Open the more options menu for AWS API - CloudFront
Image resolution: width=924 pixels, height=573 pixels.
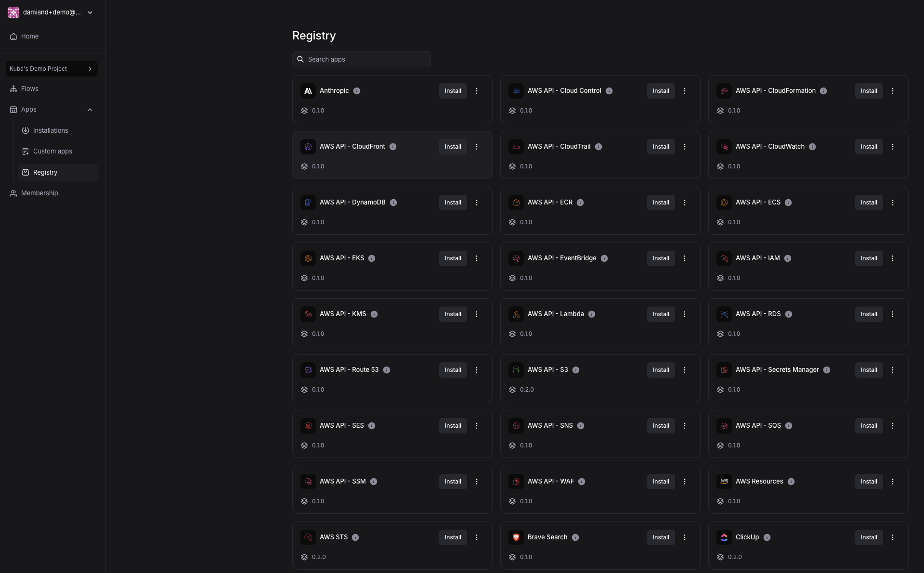pos(477,147)
